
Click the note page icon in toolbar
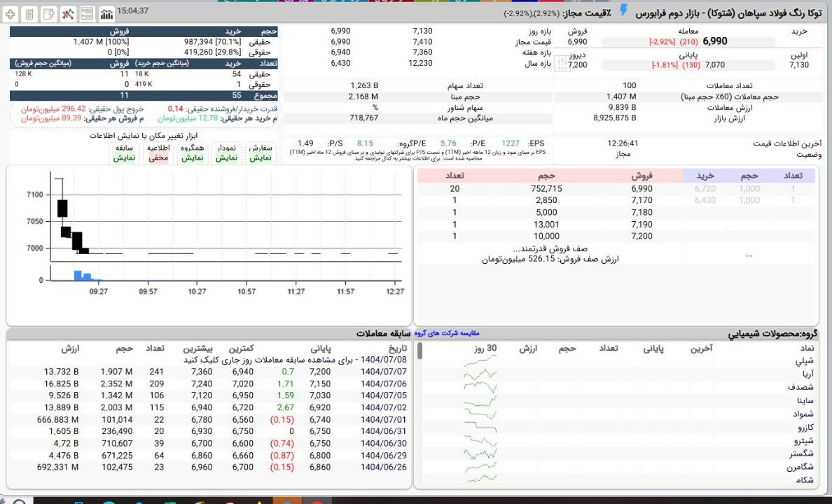(50, 14)
